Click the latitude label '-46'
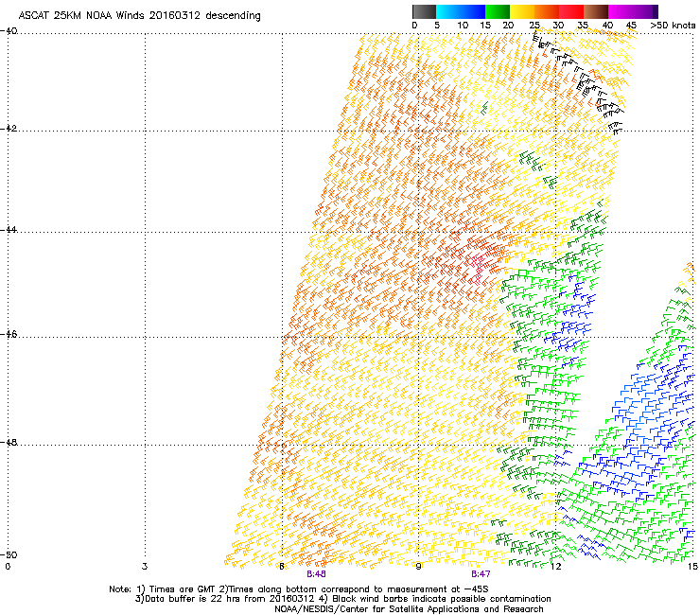700x615 pixels. click(9, 334)
